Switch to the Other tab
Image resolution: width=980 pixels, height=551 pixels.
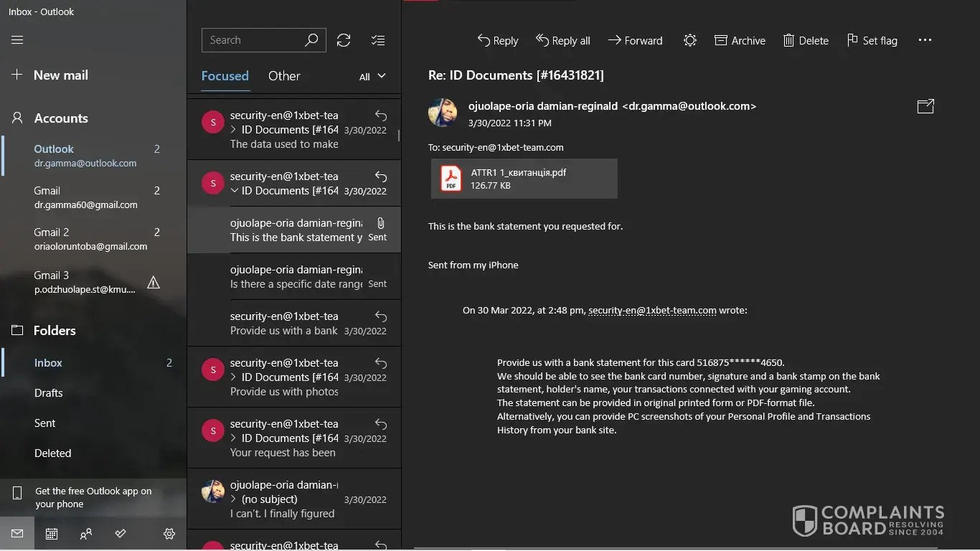point(284,76)
